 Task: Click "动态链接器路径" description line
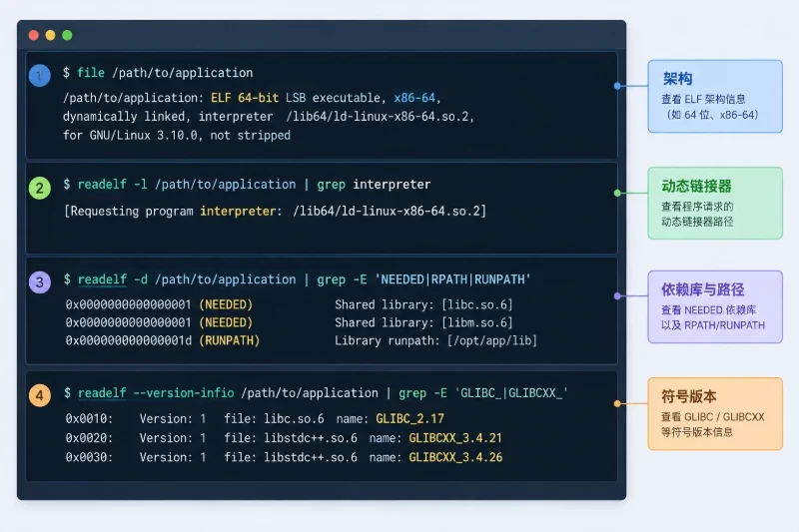click(x=697, y=222)
